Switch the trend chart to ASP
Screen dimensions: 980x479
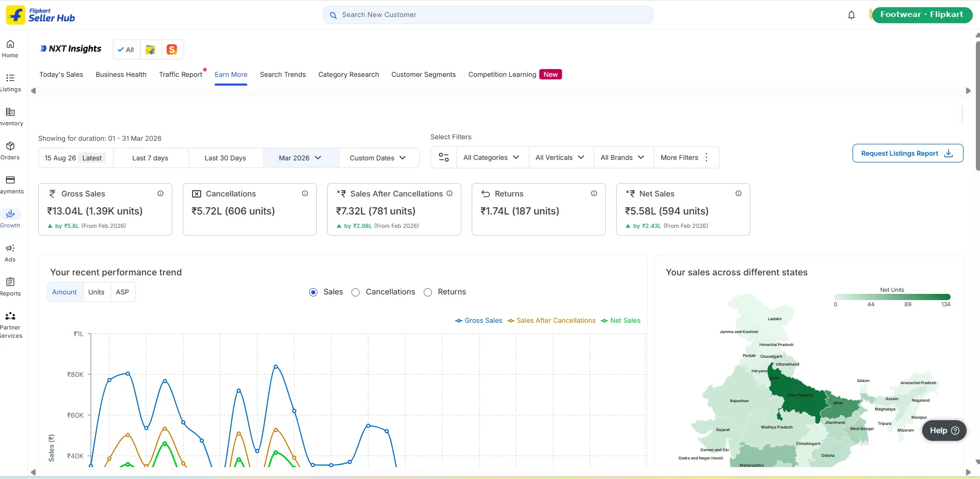coord(122,292)
